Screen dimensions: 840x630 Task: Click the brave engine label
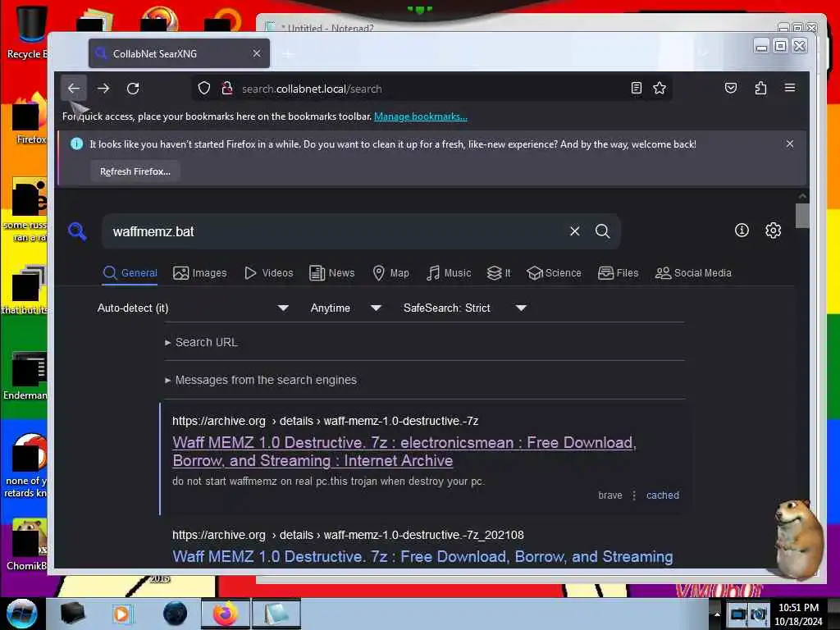pos(610,495)
